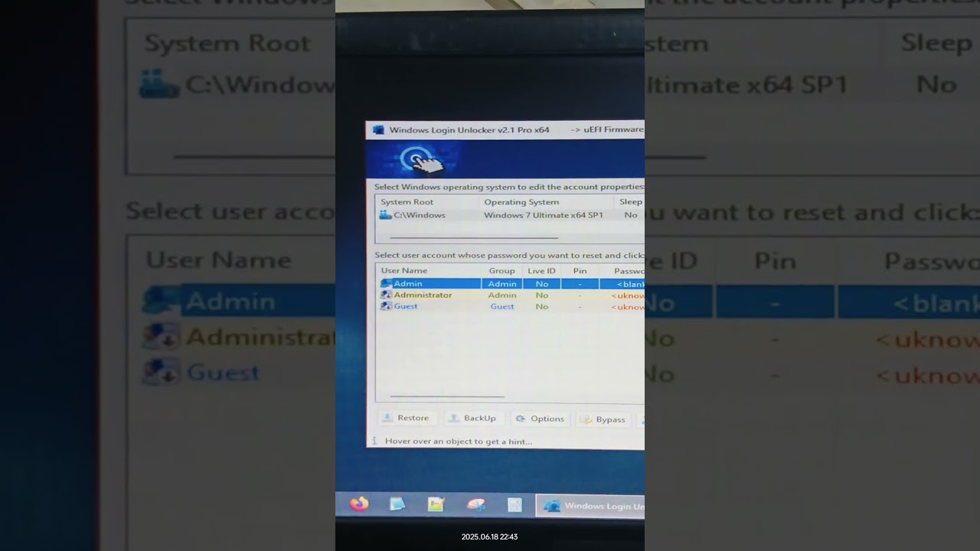Screen dimensions: 980x551
Task: Click the Restore button
Action: click(x=407, y=418)
